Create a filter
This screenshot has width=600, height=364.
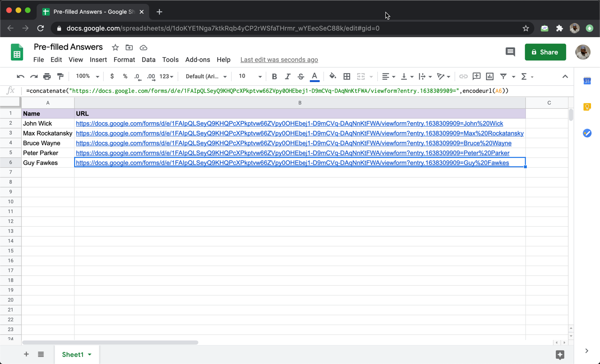[x=504, y=76]
